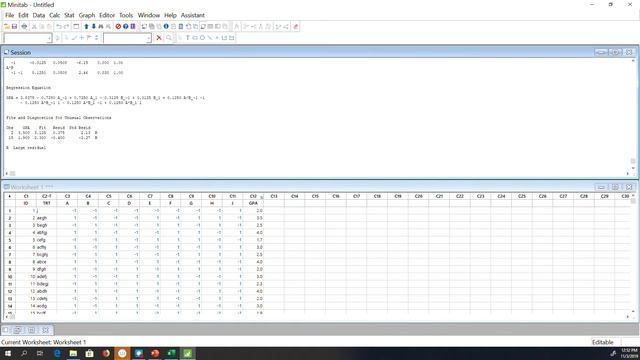Click the Print Window icon
The height and width of the screenshot is (360, 640).
click(x=24, y=27)
